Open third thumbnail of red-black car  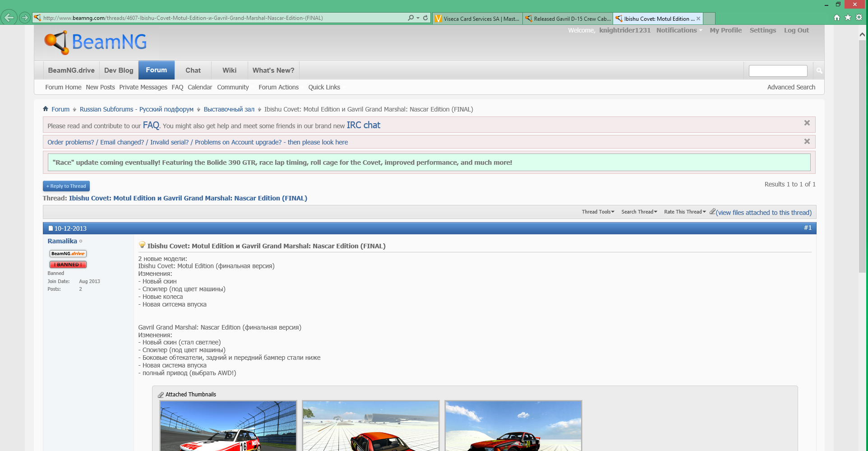(x=513, y=426)
